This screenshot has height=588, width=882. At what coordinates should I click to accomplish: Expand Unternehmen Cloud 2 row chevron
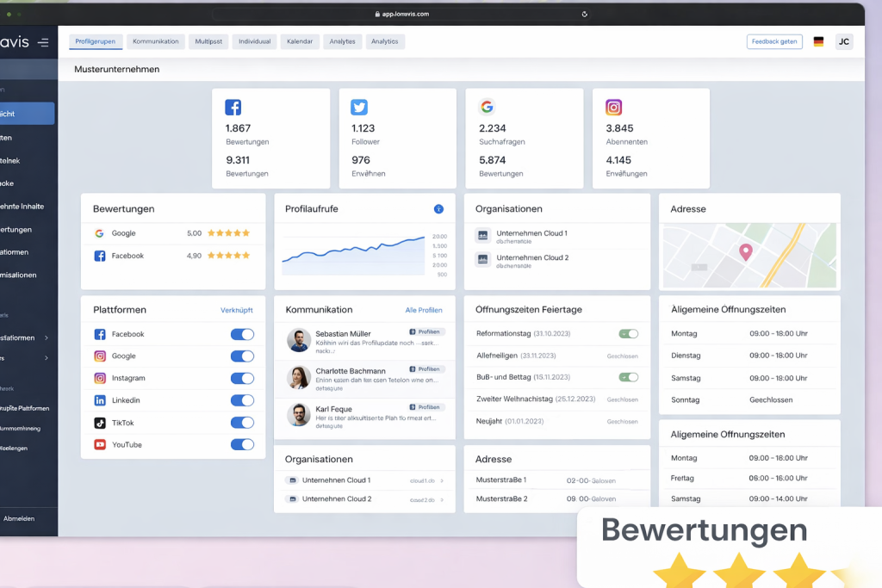442,499
